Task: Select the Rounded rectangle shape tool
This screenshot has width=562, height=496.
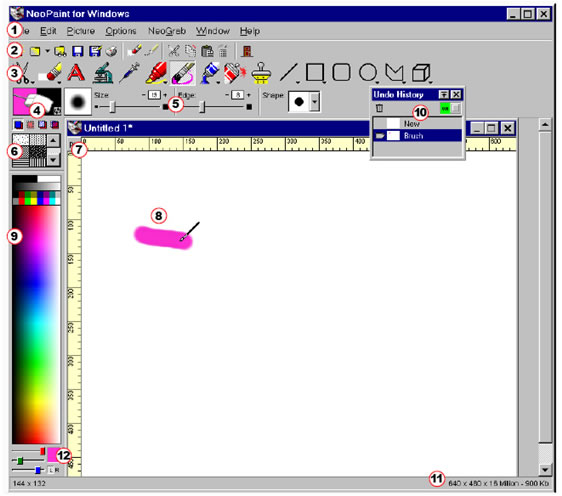Action: [341, 72]
